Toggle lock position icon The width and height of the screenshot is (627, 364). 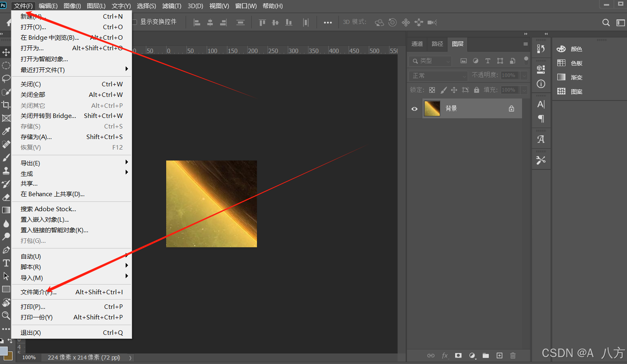coord(454,90)
